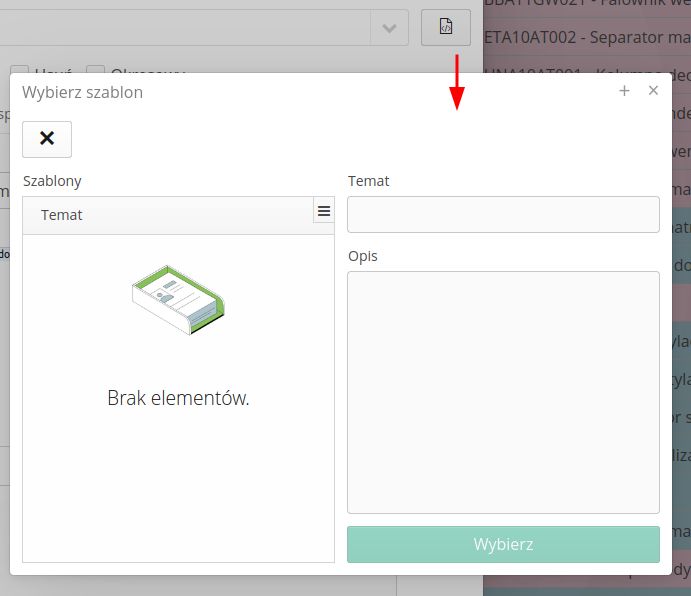Close dialog with the bold X button
The width and height of the screenshot is (691, 596).
coord(47,139)
